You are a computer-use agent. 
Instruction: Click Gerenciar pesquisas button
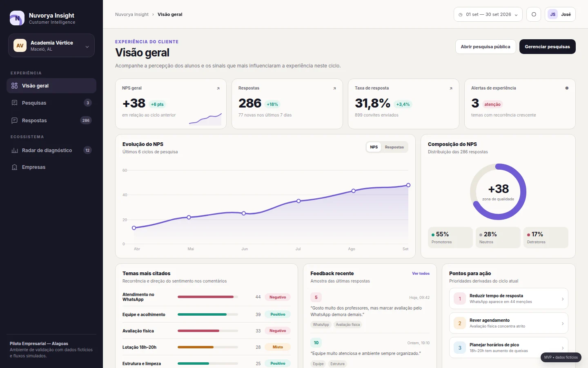tap(548, 47)
